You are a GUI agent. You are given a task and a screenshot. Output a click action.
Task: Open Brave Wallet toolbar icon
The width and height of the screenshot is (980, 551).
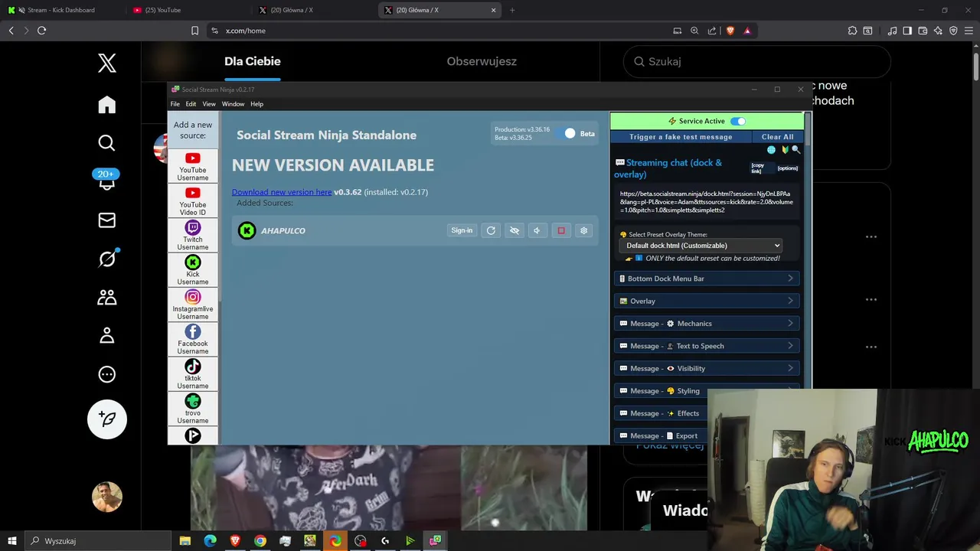click(x=923, y=31)
